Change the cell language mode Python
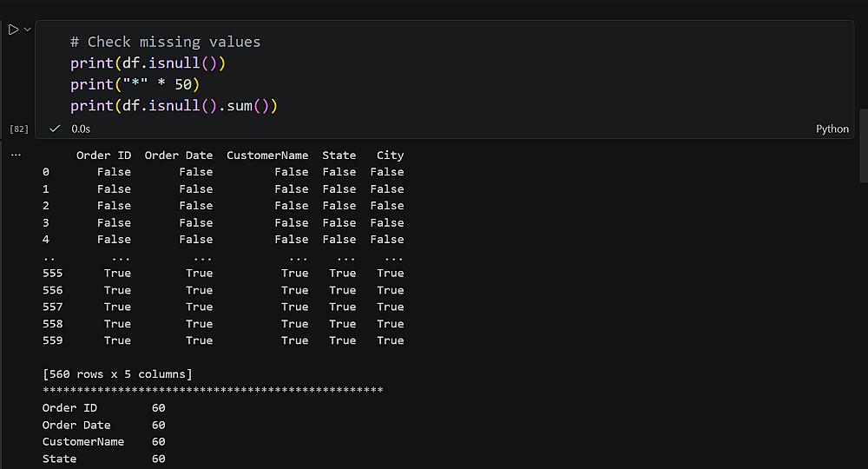 [832, 129]
